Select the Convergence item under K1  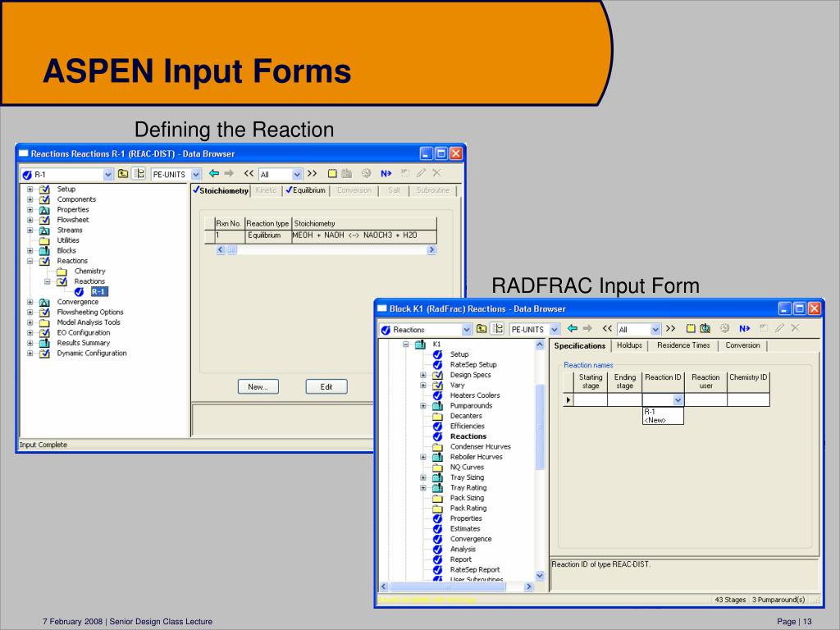[x=470, y=539]
